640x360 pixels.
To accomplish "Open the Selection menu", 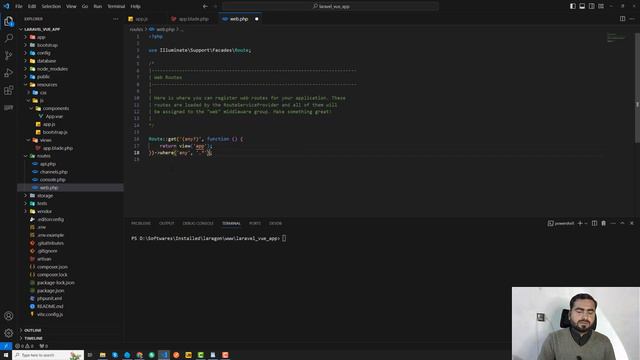I will coord(51,6).
